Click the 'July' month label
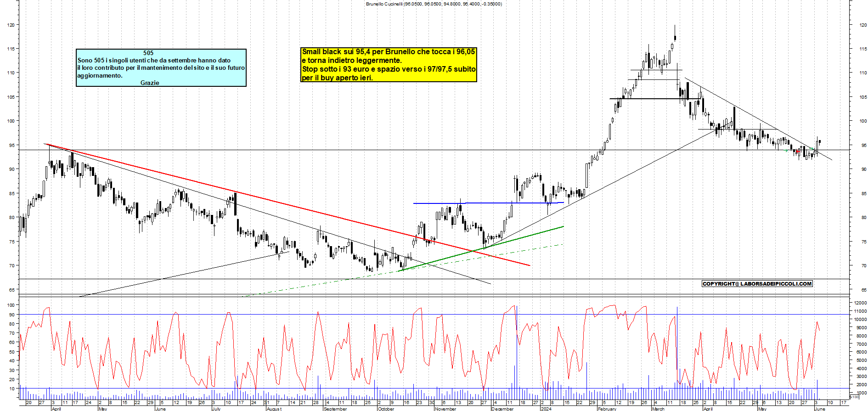This screenshot has width=868, height=411. tap(216, 409)
